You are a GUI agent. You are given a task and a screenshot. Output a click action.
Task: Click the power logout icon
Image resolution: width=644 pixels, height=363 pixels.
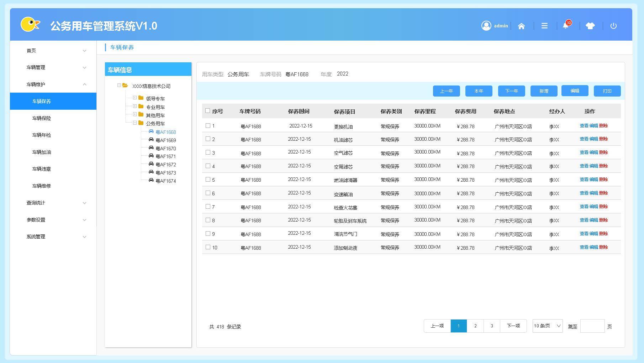613,26
